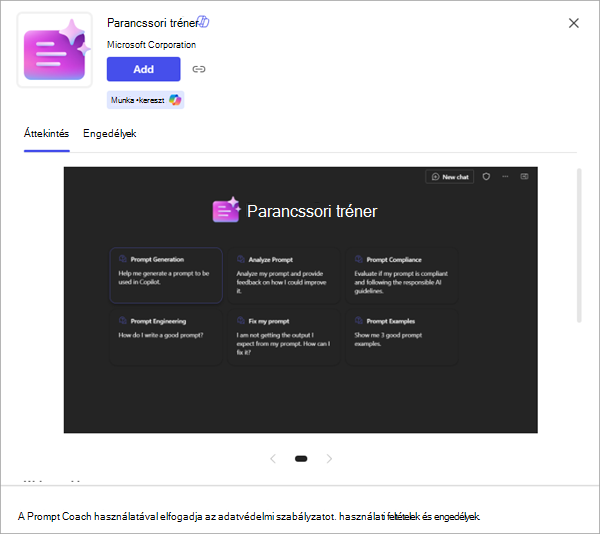Image resolution: width=600 pixels, height=534 pixels.
Task: Open the engedélyek link in the footer
Action: pos(457,516)
